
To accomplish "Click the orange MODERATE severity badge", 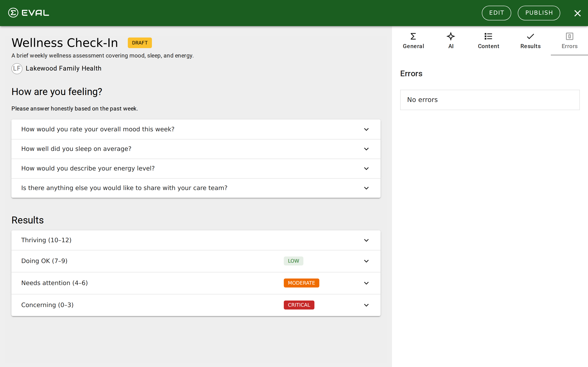I will coord(301,283).
